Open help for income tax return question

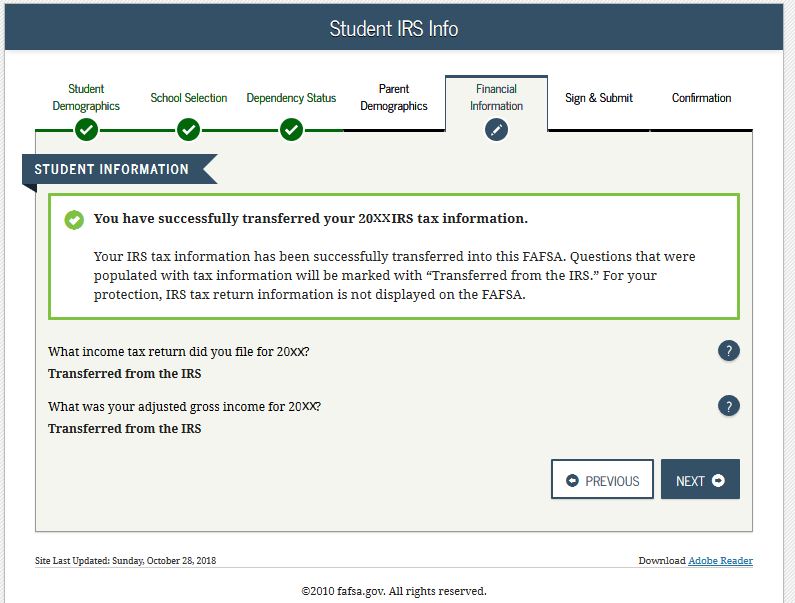point(729,350)
